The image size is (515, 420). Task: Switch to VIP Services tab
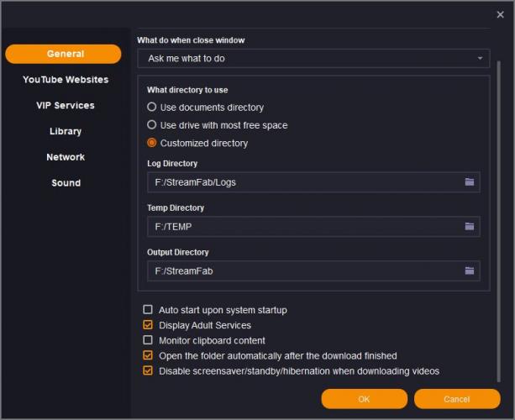tap(66, 106)
